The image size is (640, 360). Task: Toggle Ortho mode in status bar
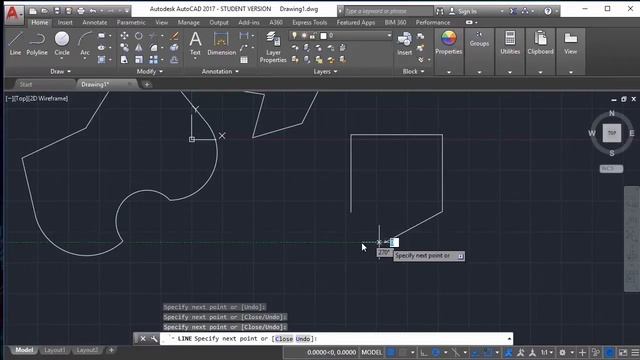(x=424, y=352)
